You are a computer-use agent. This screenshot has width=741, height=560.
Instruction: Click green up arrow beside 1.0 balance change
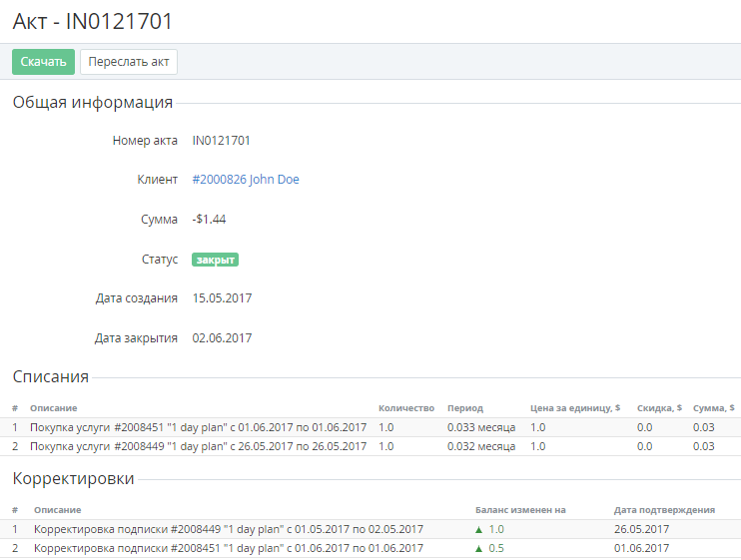pyautogui.click(x=478, y=529)
